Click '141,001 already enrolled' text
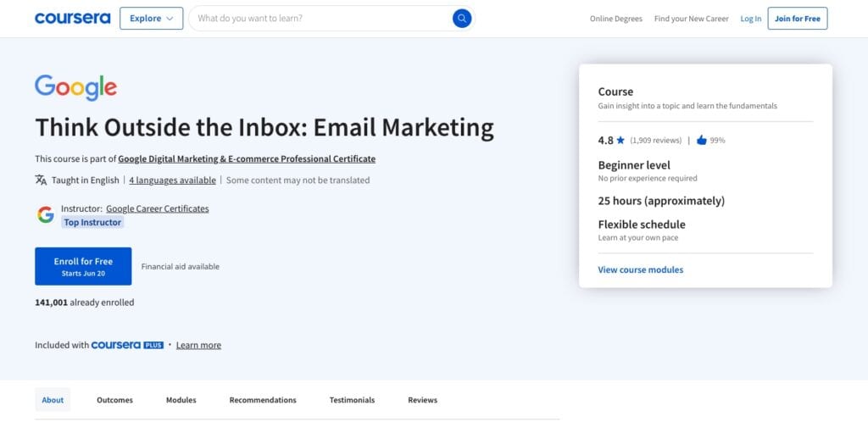This screenshot has height=433, width=868. 84,303
